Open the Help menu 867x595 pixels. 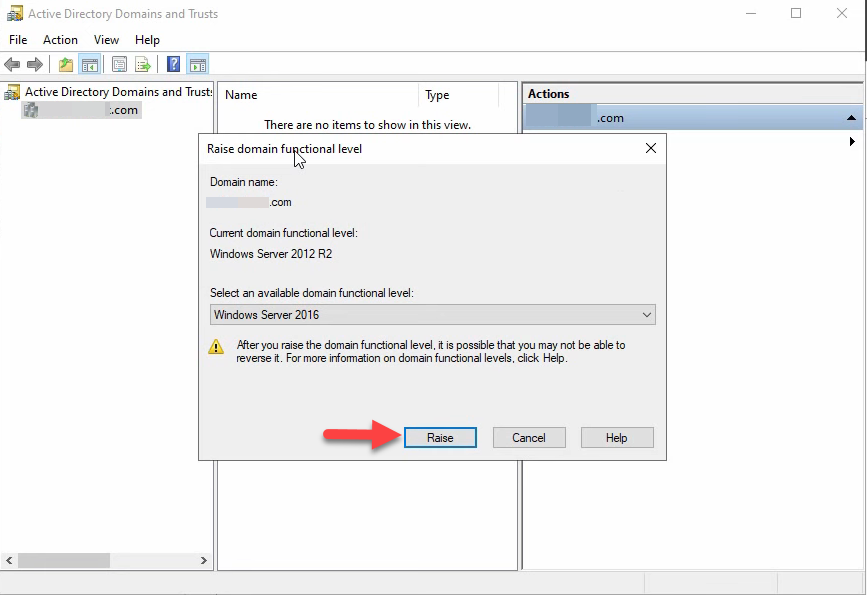147,40
